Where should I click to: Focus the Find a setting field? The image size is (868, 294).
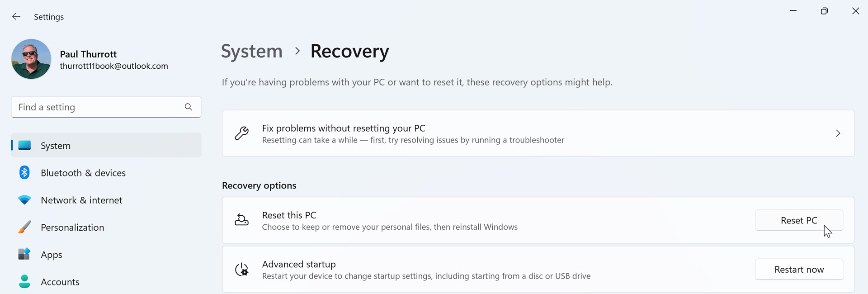[106, 107]
